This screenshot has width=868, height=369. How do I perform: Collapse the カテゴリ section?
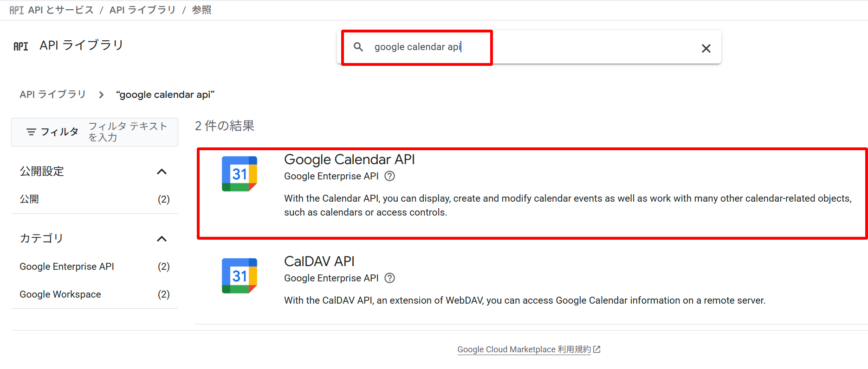point(162,239)
